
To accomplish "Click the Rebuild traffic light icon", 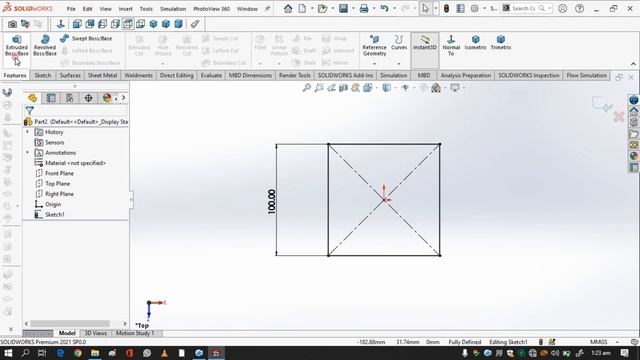I will [x=446, y=9].
